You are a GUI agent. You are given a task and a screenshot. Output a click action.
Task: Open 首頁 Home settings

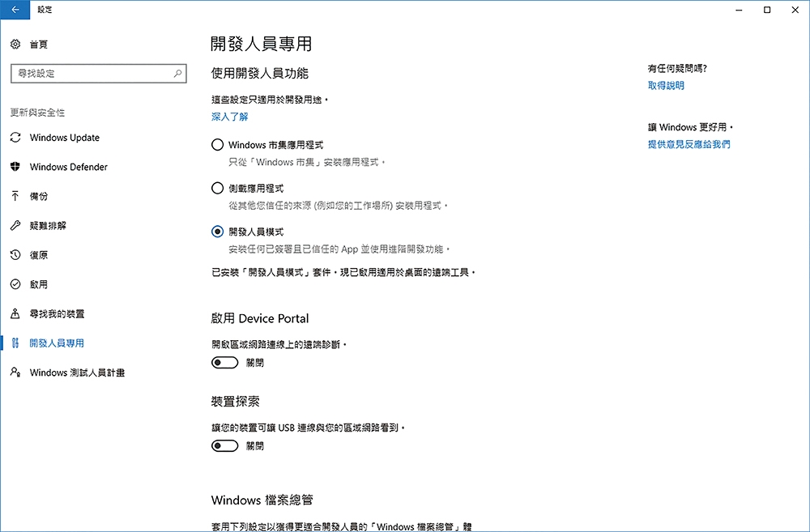[x=39, y=45]
